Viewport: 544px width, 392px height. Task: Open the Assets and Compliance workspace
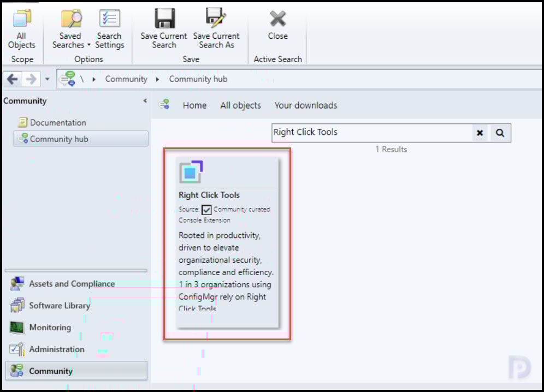pos(72,284)
